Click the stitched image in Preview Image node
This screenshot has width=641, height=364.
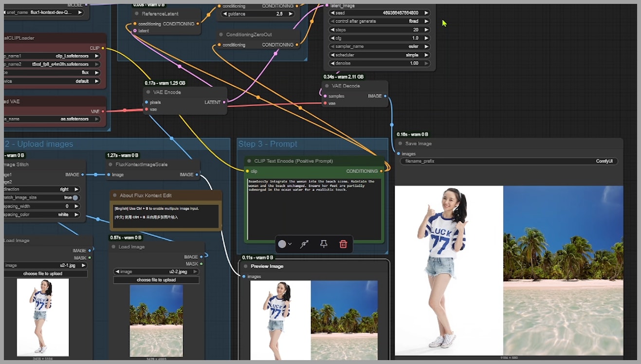314,320
